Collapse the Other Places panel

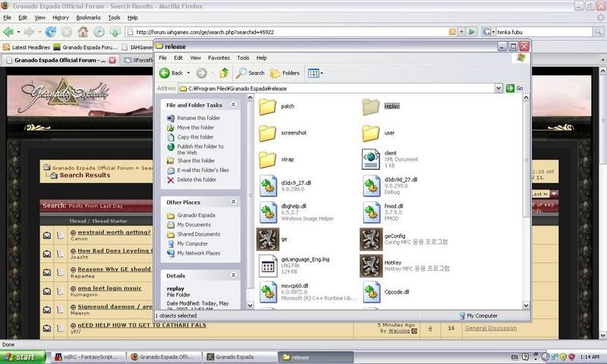click(234, 202)
